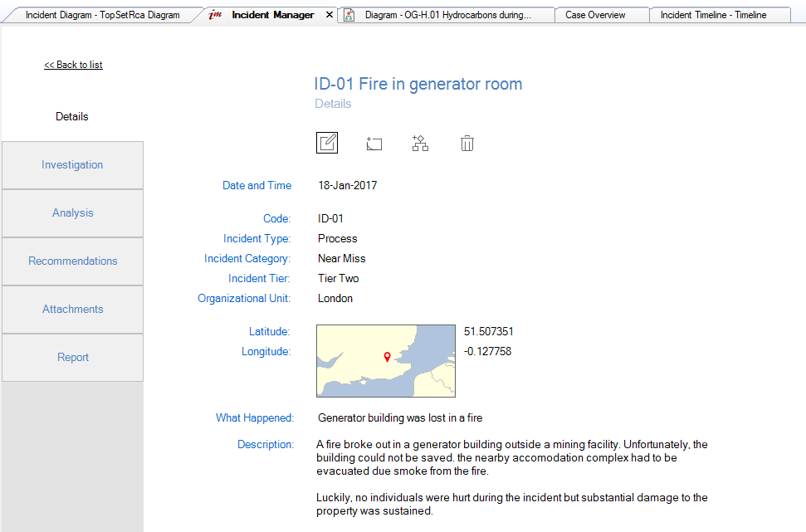This screenshot has height=532, width=806.
Task: Go back to list via link
Action: 73,65
